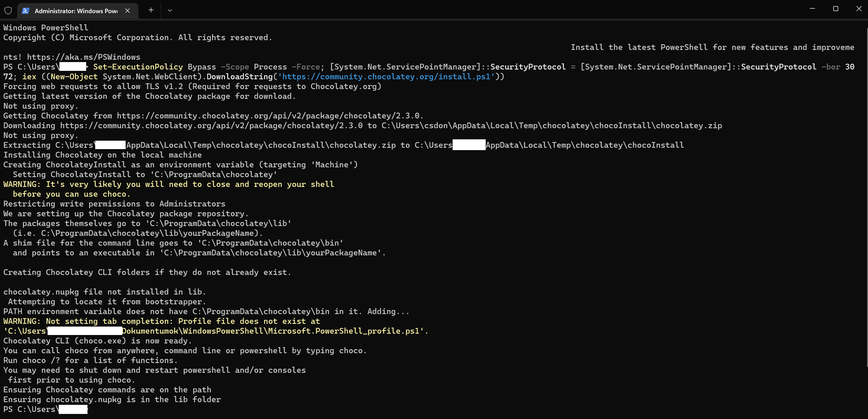Click the new tab plus button
Image resolution: width=868 pixels, height=419 pixels.
click(151, 10)
